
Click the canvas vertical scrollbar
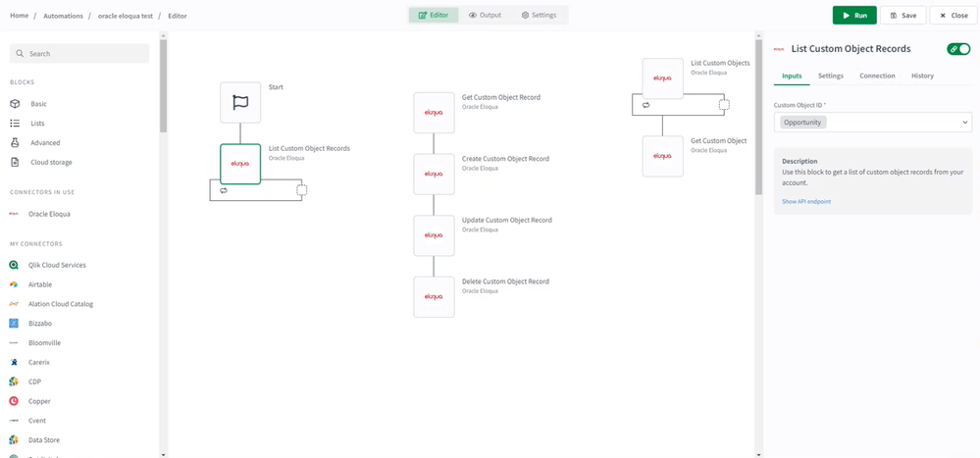(x=758, y=117)
